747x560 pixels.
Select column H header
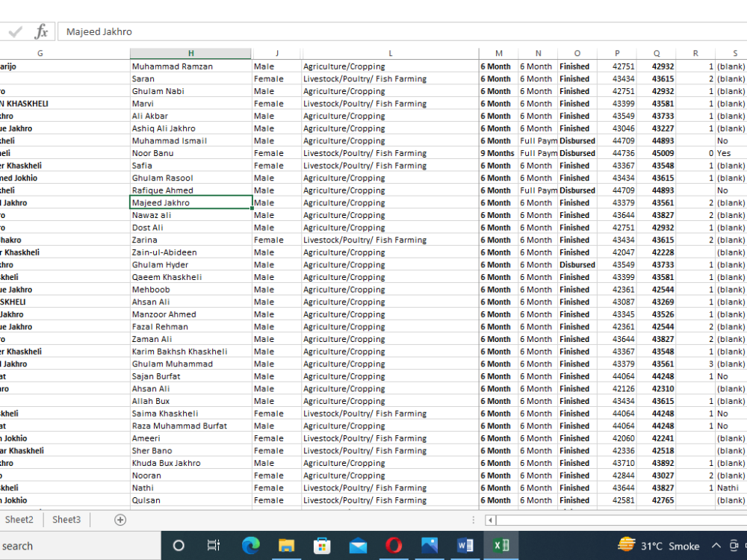tap(190, 53)
